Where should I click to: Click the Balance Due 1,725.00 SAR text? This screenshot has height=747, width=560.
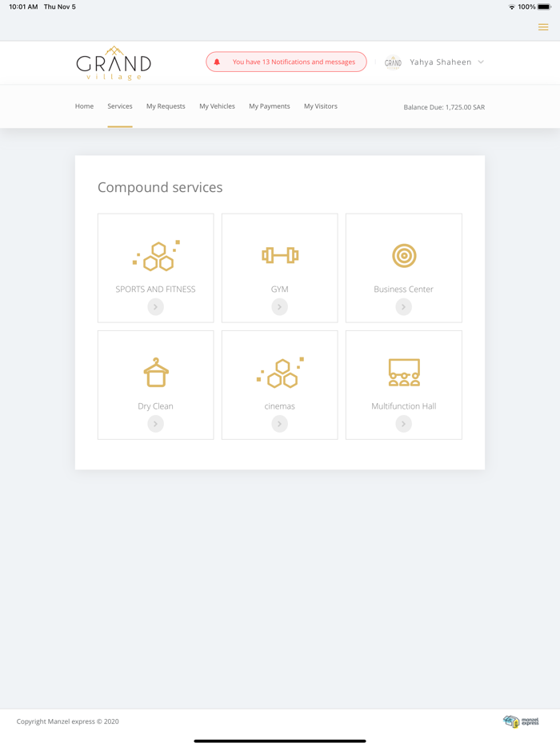444,107
